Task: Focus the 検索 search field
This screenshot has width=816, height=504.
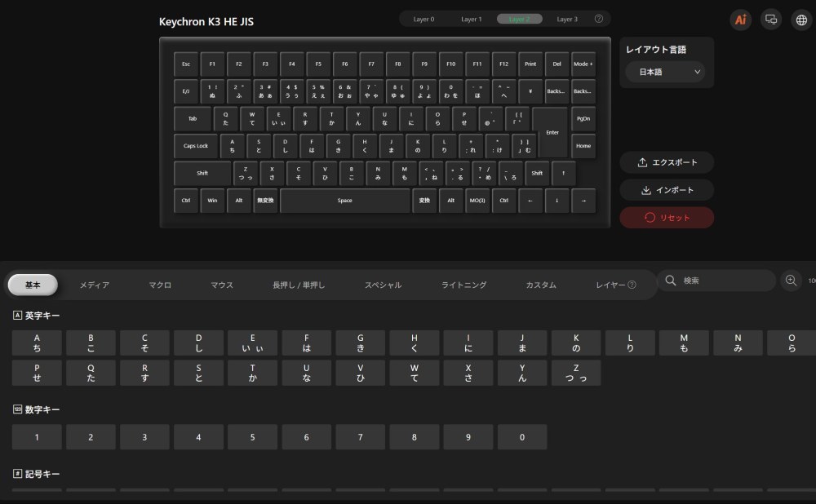Action: point(716,281)
